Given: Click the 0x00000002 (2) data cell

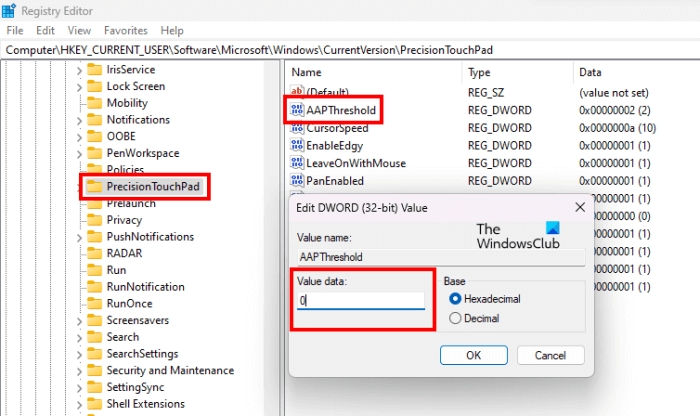Looking at the screenshot, I should coord(614,110).
